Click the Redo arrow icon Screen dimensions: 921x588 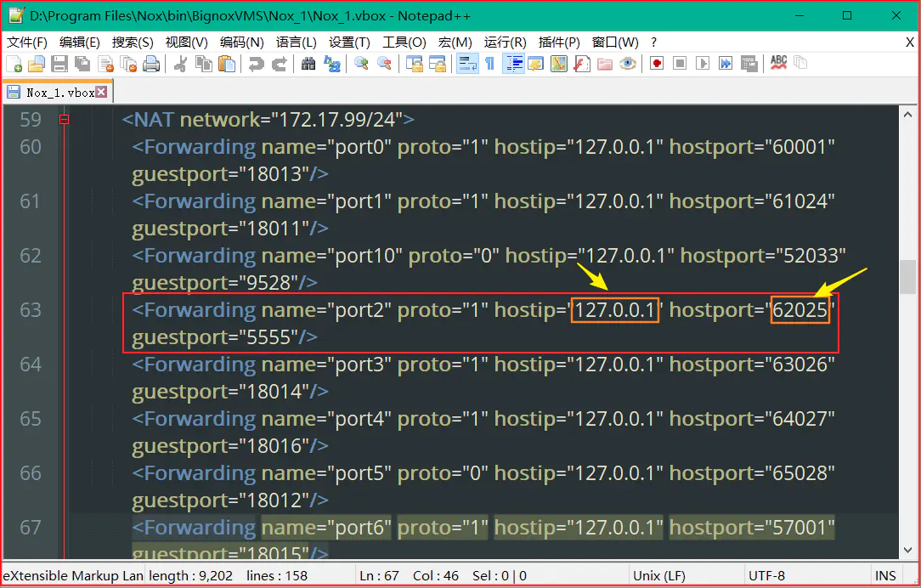[279, 64]
